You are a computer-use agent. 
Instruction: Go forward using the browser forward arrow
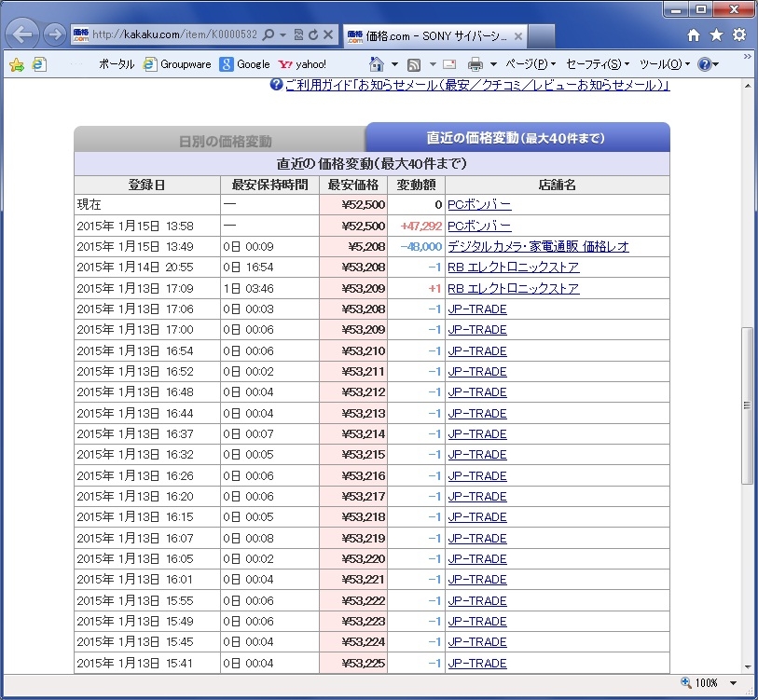(x=55, y=34)
